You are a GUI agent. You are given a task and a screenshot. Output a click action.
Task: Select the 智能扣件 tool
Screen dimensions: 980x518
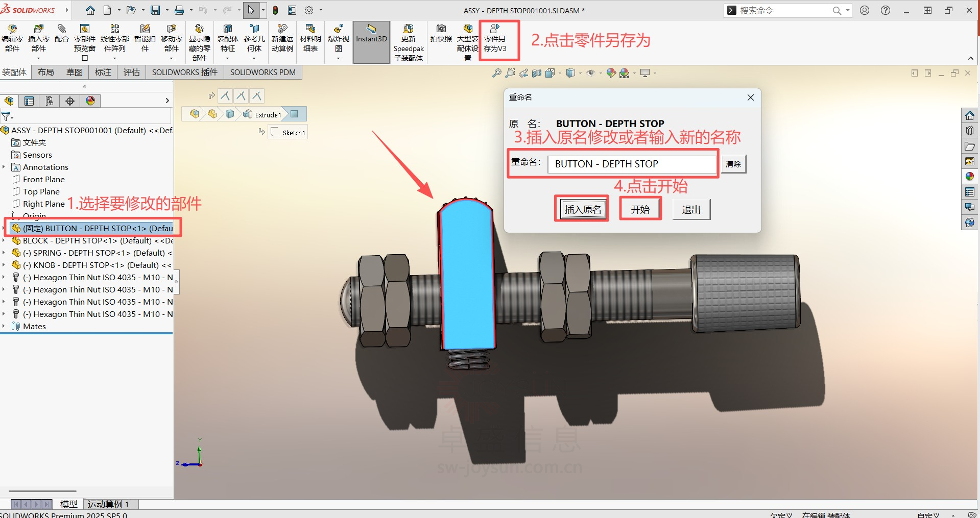click(x=145, y=39)
